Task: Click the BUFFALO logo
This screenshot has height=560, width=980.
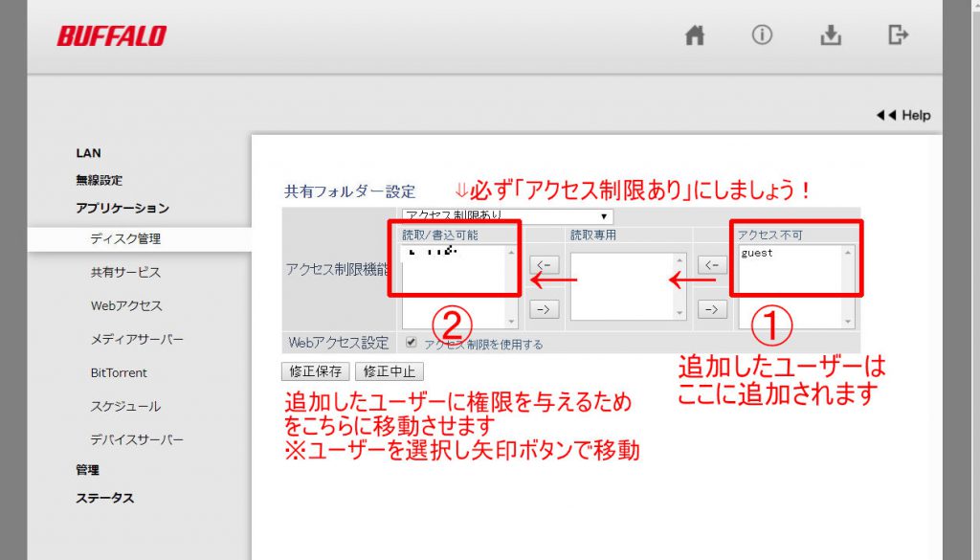Action: pos(111,36)
